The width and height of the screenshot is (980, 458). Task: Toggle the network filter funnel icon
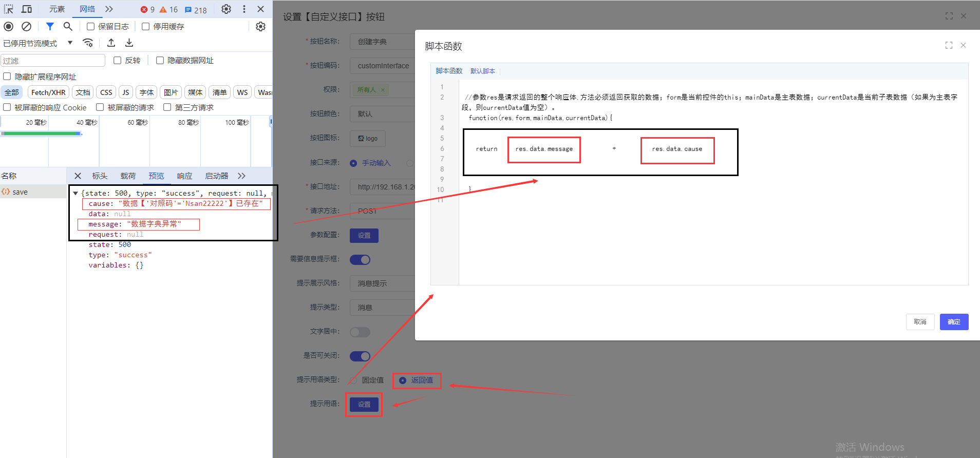(x=50, y=26)
